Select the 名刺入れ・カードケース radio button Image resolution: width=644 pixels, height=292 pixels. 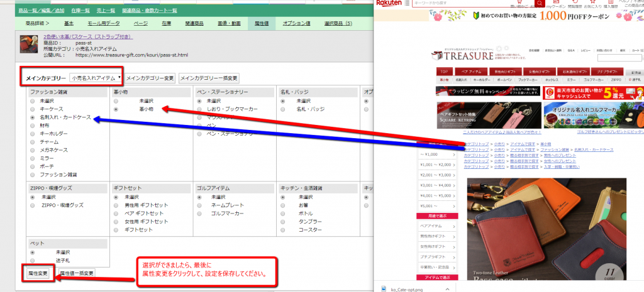tap(33, 117)
